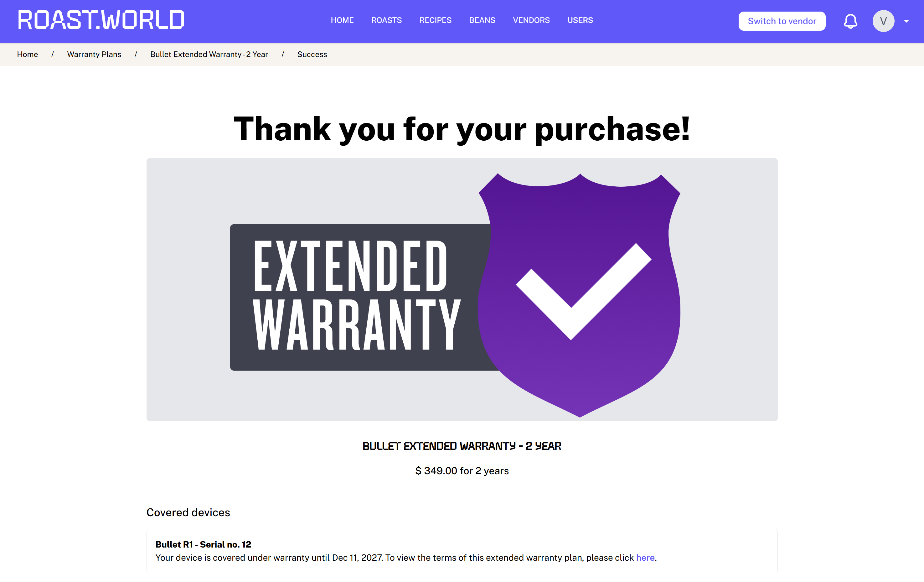Image resolution: width=924 pixels, height=582 pixels.
Task: Click the Bullet Extended Warranty - 2 Year title
Action: coord(462,446)
